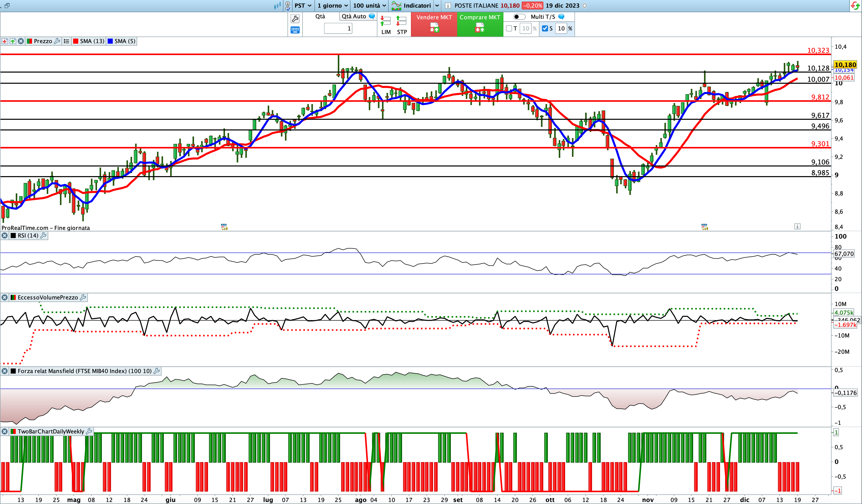Close the RSI (14) panel
Viewport: 862px width, 504px height.
5,236
